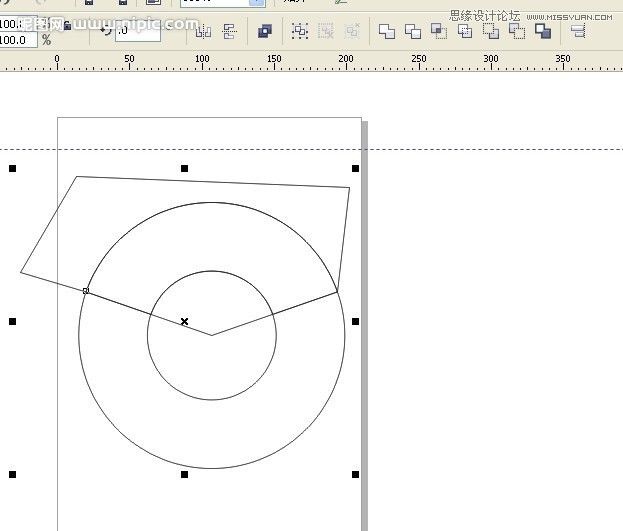Click the vertical scale factor field
The height and width of the screenshot is (531, 623).
click(17, 41)
